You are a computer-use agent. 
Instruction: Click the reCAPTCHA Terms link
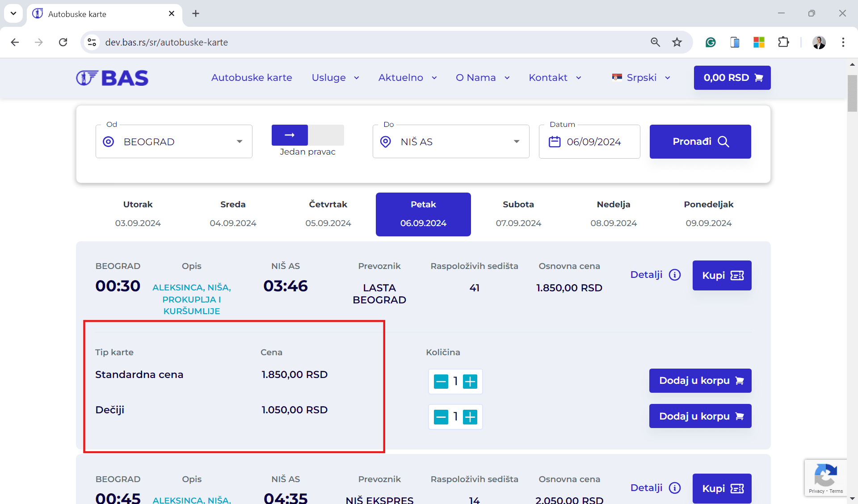pos(836,491)
